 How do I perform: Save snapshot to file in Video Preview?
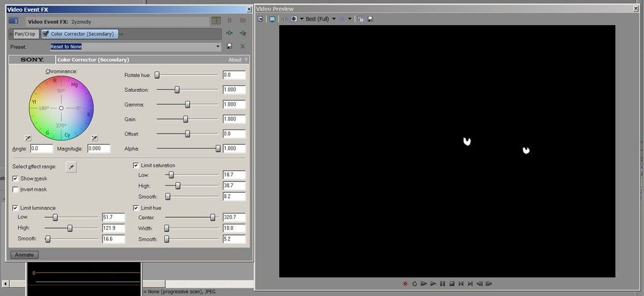click(x=370, y=19)
